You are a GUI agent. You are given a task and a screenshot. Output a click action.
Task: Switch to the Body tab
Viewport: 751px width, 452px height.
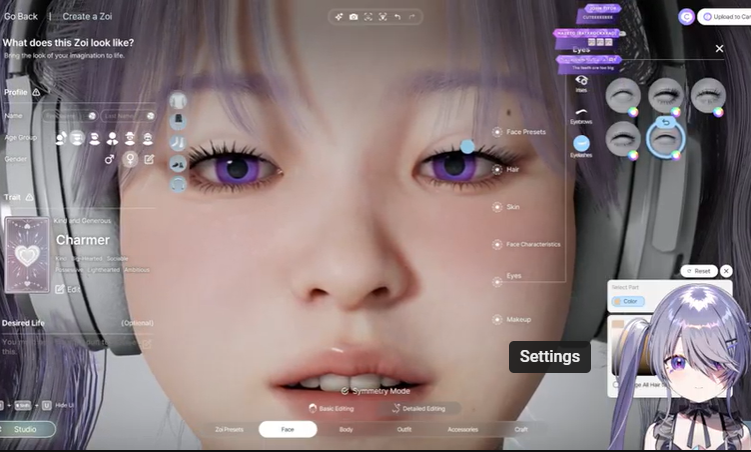point(346,429)
